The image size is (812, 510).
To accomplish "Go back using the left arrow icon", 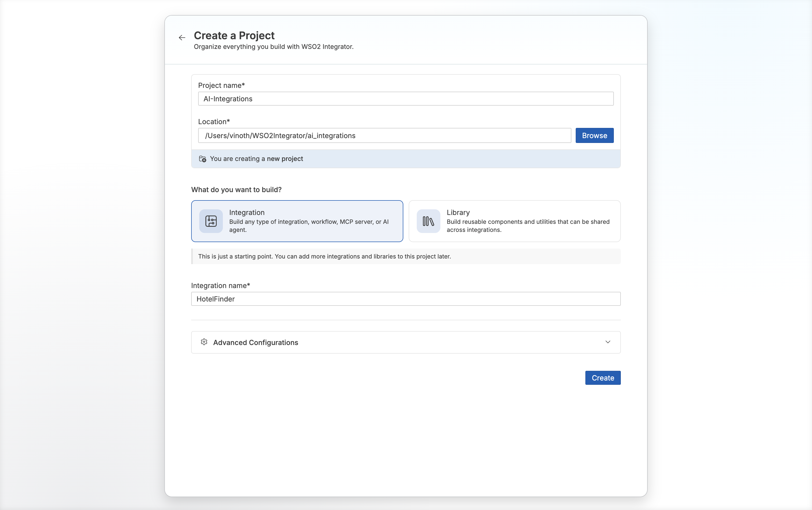I will [182, 37].
